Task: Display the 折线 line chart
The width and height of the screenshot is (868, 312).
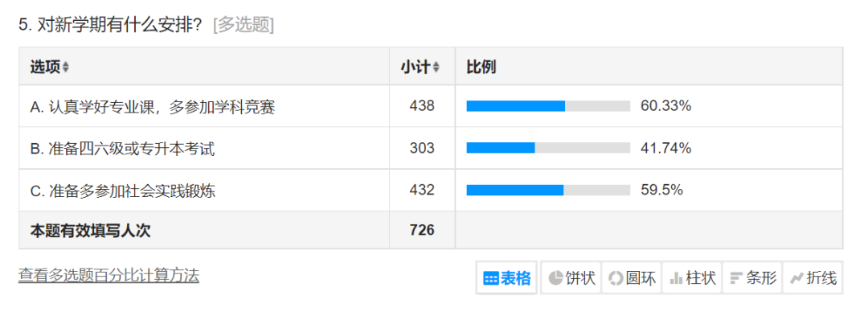Action: (813, 277)
